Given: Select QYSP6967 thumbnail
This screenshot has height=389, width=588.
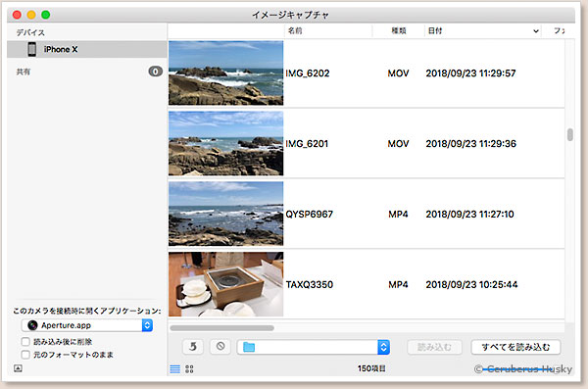Looking at the screenshot, I should (x=225, y=214).
